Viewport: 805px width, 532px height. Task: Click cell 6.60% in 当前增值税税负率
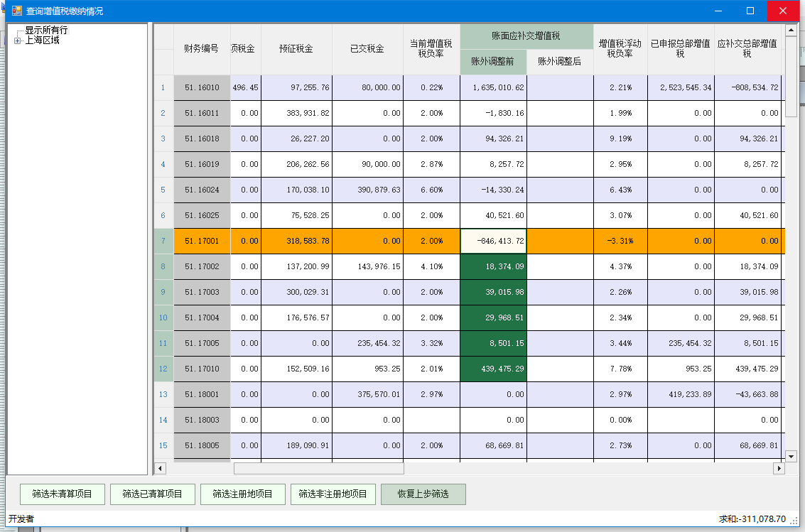(431, 190)
